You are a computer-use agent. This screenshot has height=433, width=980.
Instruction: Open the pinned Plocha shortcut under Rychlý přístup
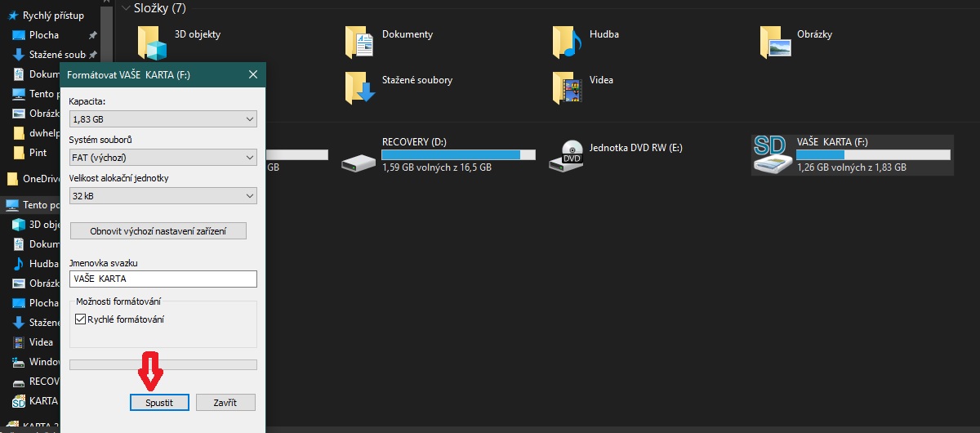[44, 35]
